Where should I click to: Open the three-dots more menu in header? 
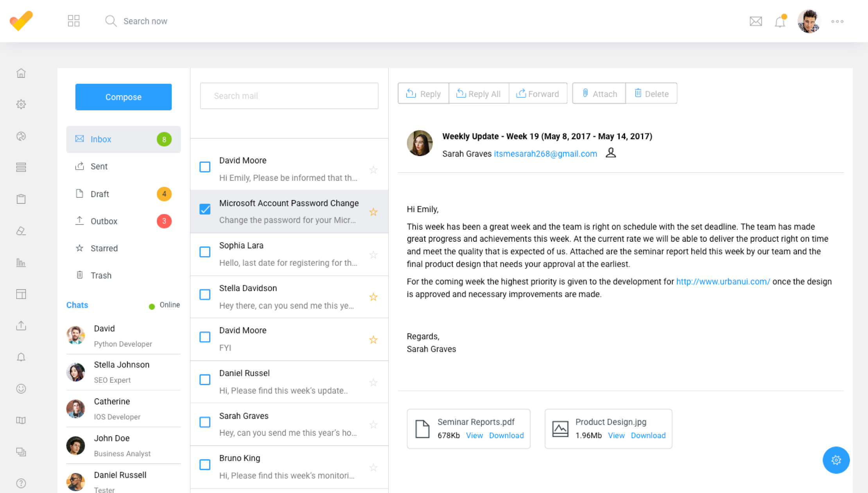pyautogui.click(x=837, y=22)
